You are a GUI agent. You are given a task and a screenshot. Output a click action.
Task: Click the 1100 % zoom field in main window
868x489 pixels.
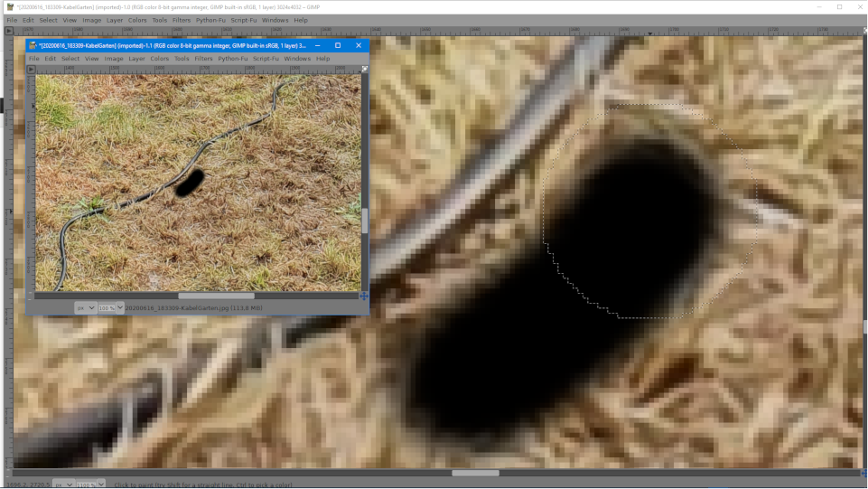click(x=87, y=484)
